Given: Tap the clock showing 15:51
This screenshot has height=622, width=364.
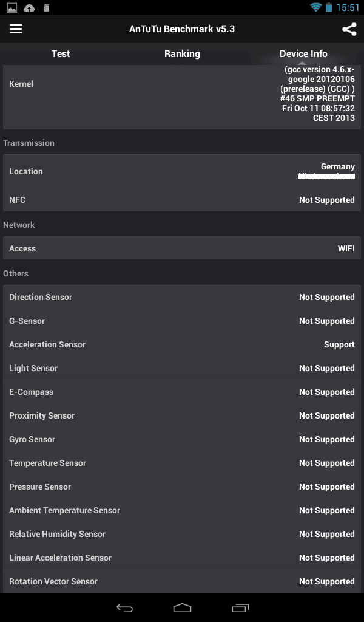Looking at the screenshot, I should click(348, 7).
